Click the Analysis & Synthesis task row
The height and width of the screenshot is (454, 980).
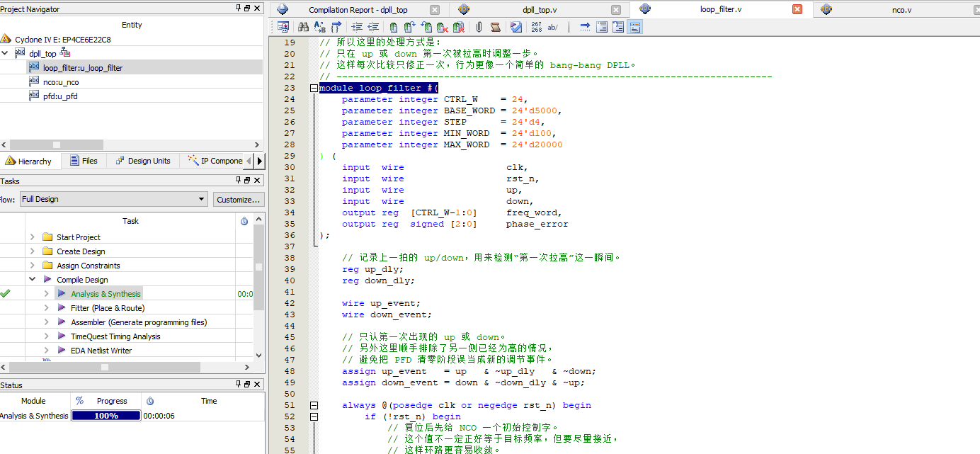[106, 294]
